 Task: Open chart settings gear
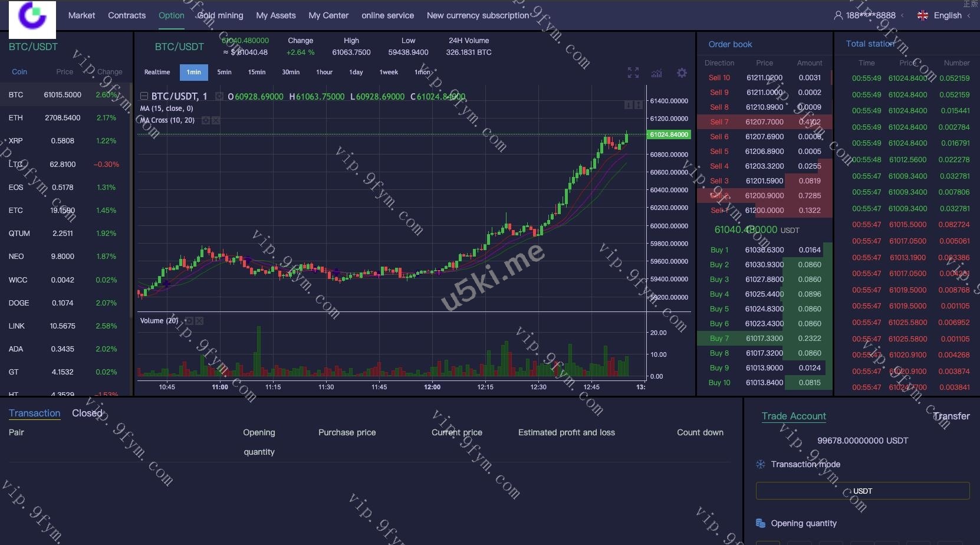tap(682, 73)
